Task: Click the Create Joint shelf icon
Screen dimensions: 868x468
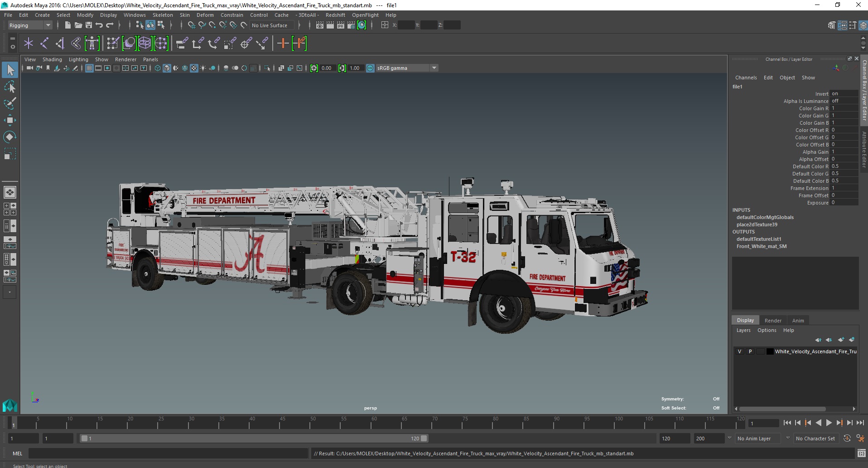Action: click(44, 44)
